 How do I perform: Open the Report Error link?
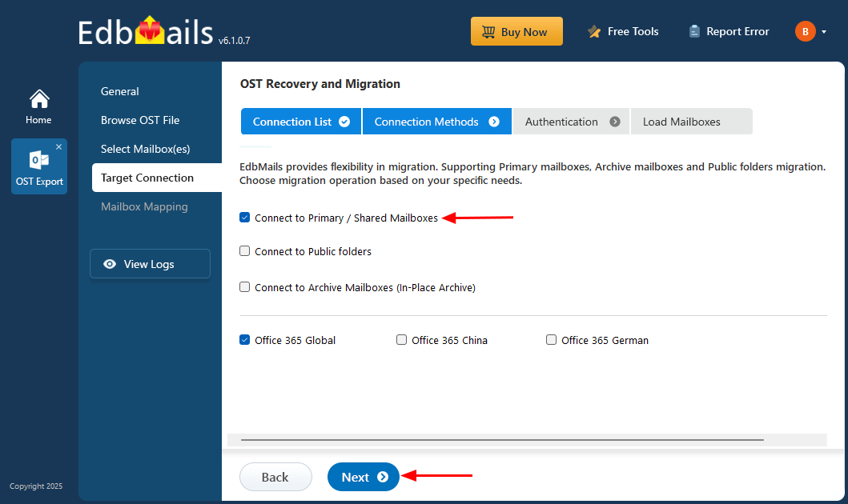pos(737,31)
